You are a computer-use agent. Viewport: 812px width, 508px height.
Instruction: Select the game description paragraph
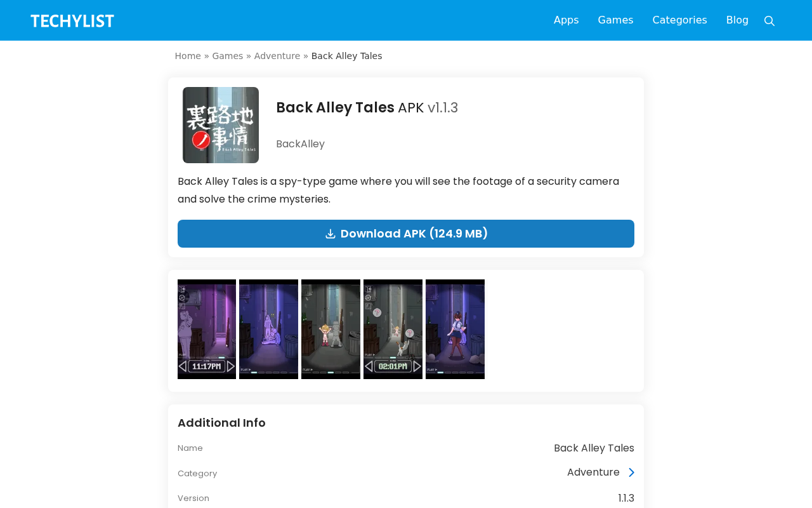tap(398, 190)
